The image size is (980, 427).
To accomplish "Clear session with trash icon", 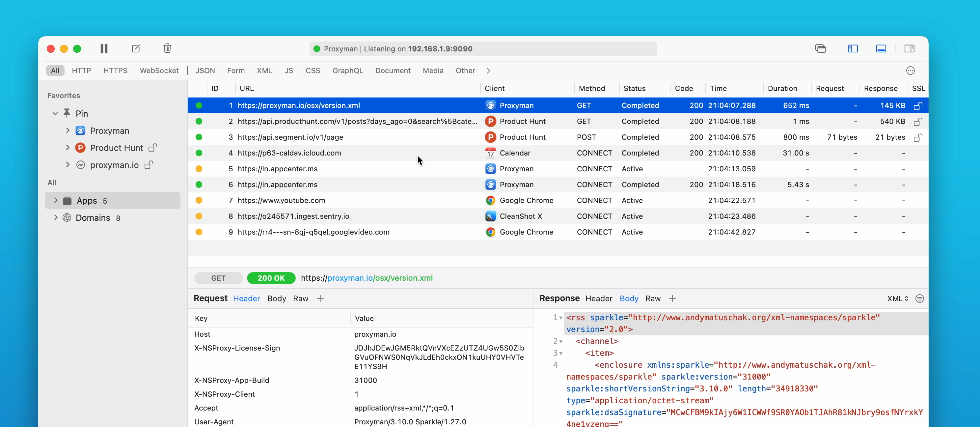I will (167, 48).
